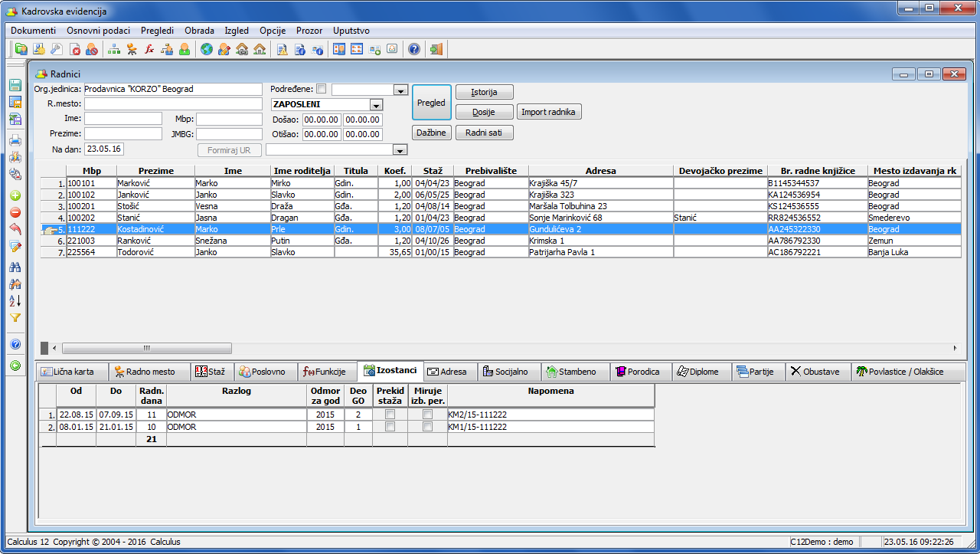Click the Pregled button
Image resolution: width=980 pixels, height=554 pixels.
432,103
